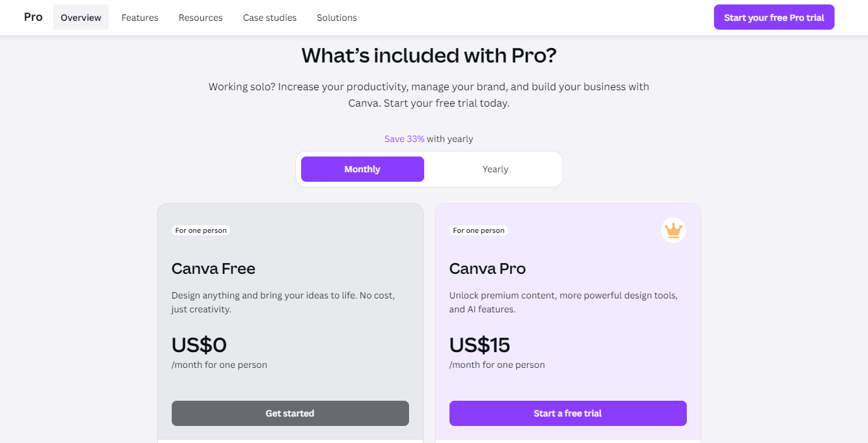Open the Solutions nav item

(336, 18)
